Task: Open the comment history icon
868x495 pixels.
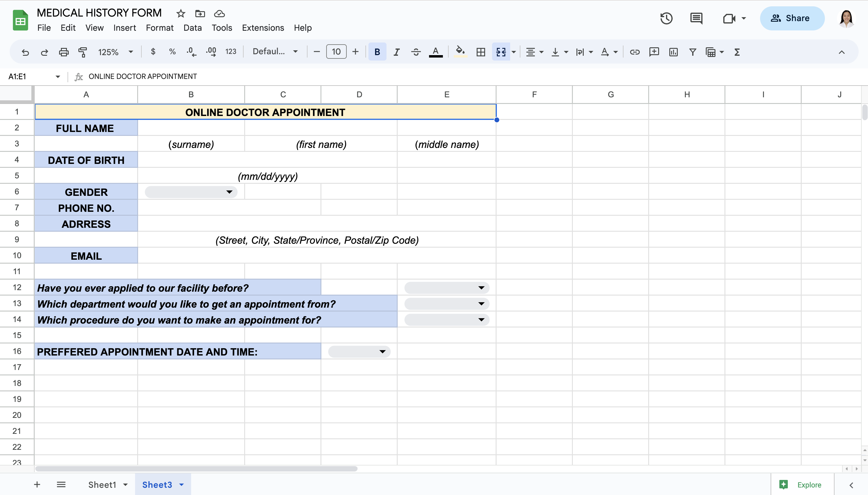Action: coord(696,18)
